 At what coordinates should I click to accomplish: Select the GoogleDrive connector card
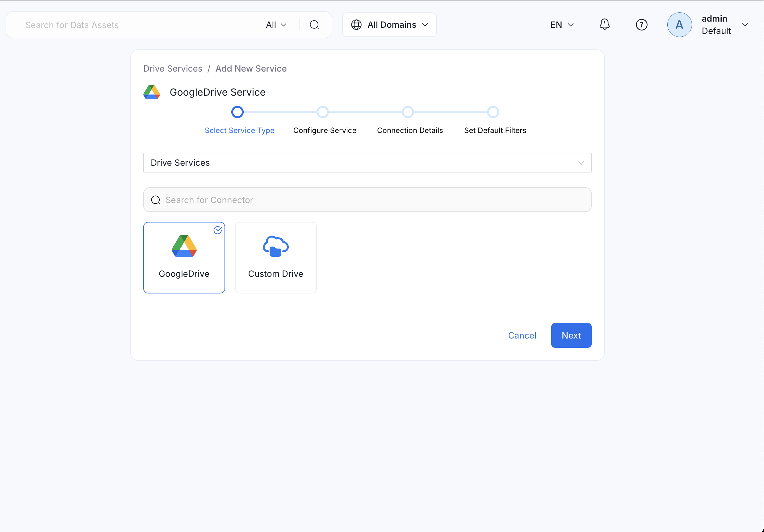click(184, 258)
